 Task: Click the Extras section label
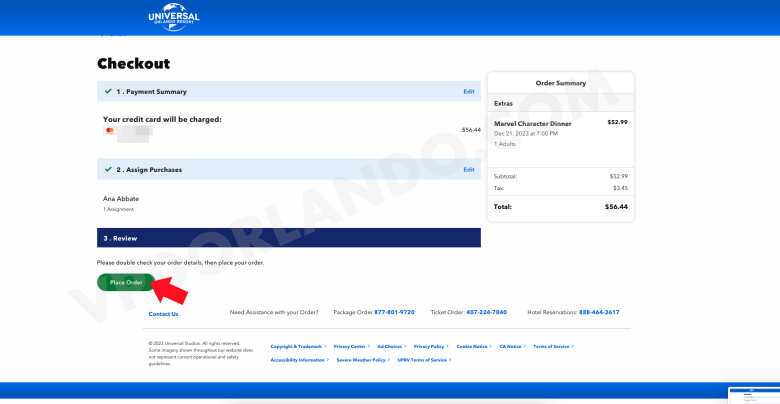(x=503, y=103)
